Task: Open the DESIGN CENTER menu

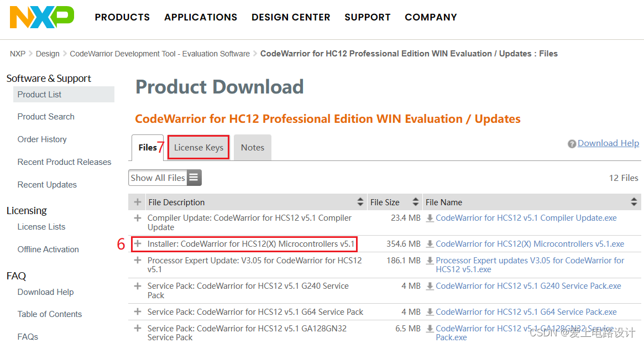Action: [291, 17]
